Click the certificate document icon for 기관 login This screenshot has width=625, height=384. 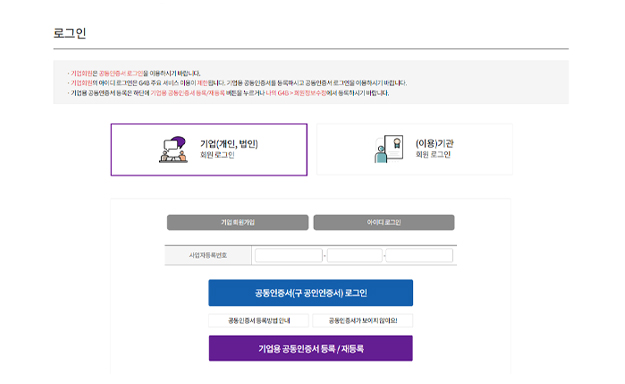point(389,149)
